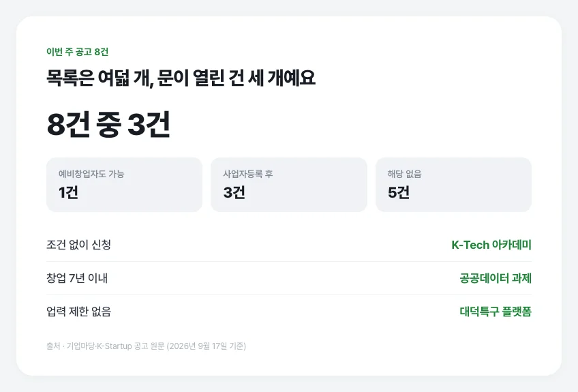
Task: Click the large 8건 중 3건 figure
Action: point(108,124)
